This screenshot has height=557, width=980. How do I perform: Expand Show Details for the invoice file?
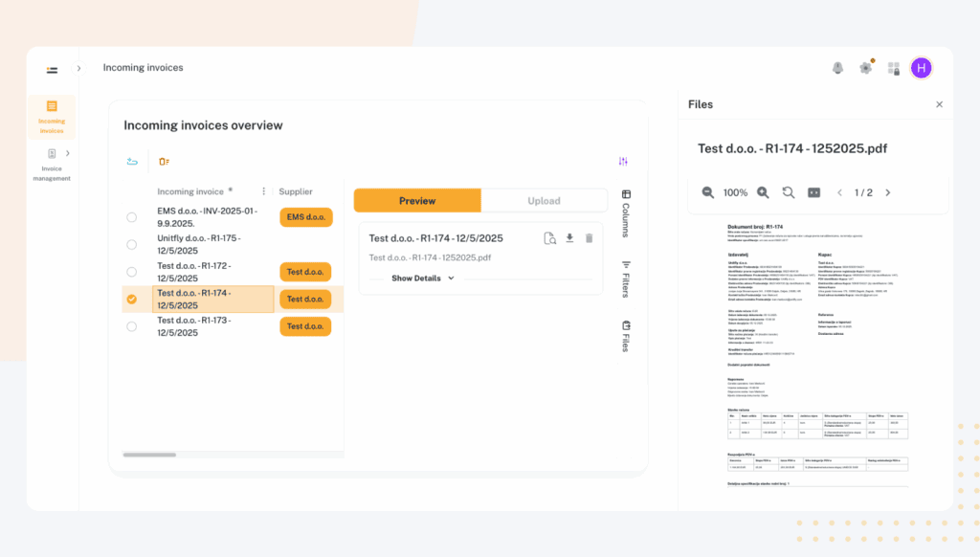(x=416, y=278)
